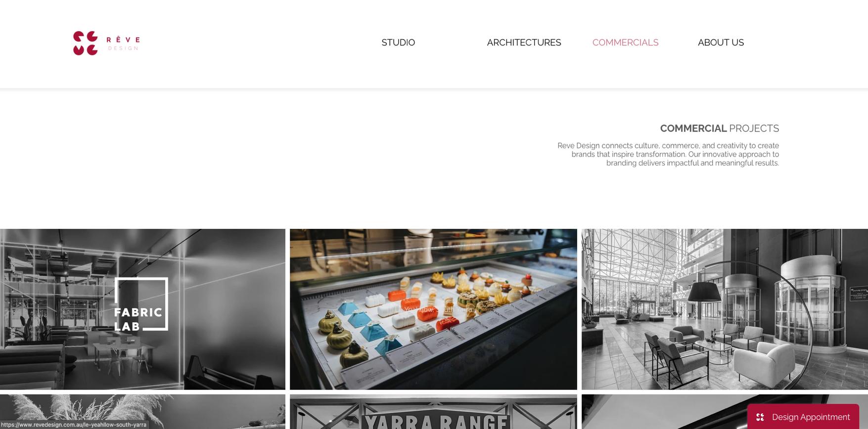Click the white Fabric Lab square logo
Viewport: 868px width, 429px height.
[x=141, y=304]
